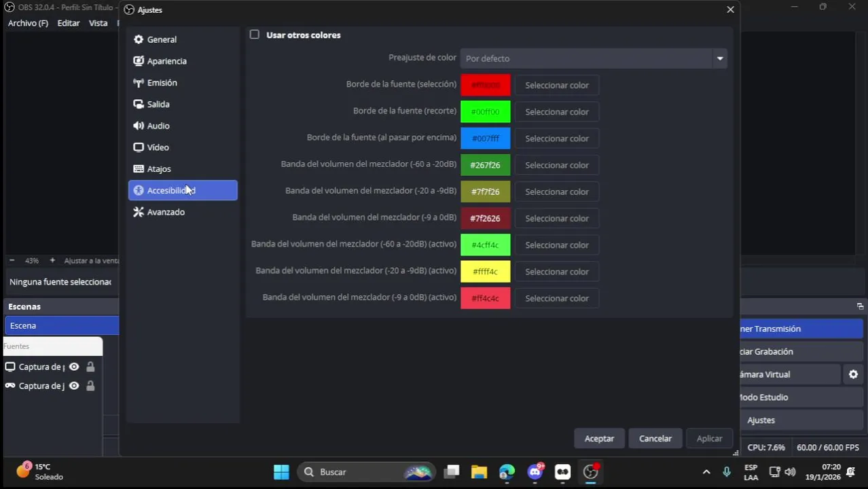Click the Grabación button in OBS controls

[x=801, y=352]
